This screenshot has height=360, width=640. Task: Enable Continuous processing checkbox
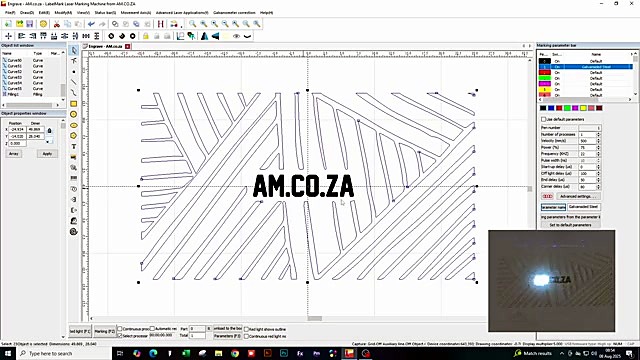(x=120, y=329)
